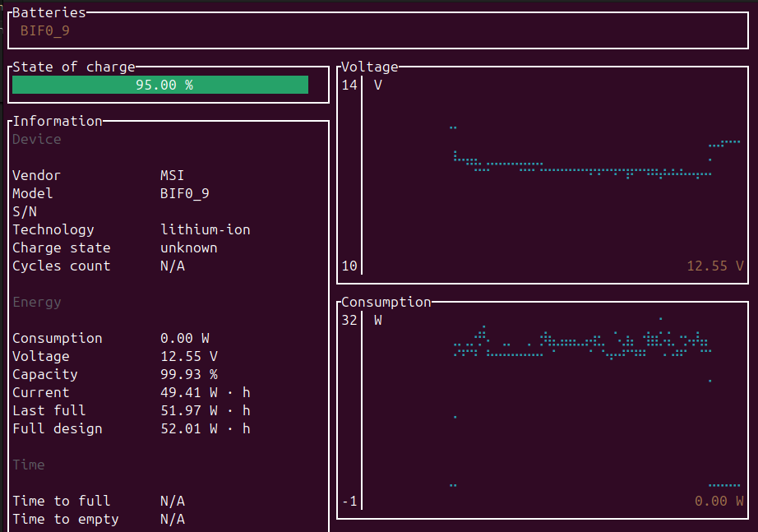Click the Model value BIF0_9 in Information

coord(184,194)
